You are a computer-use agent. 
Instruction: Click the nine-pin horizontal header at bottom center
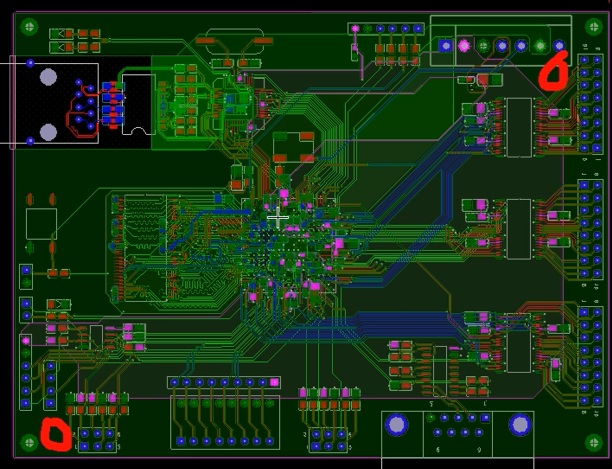pyautogui.click(x=224, y=382)
